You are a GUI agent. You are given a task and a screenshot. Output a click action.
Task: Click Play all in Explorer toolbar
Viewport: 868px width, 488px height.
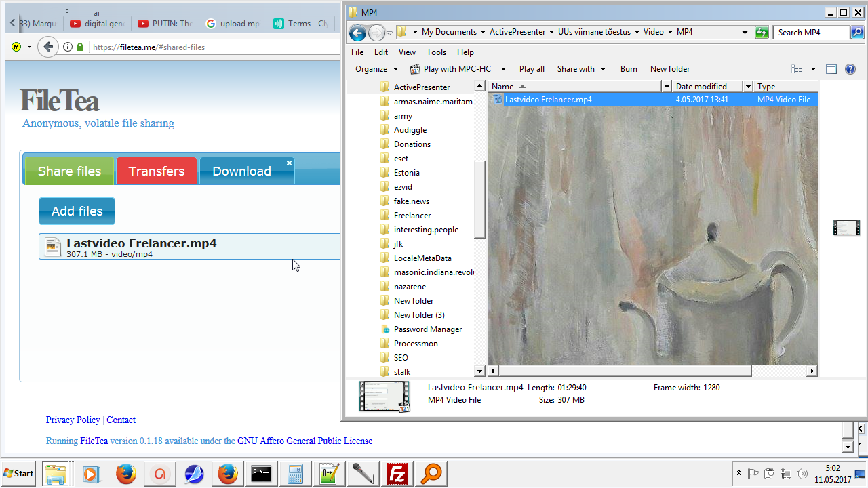coord(532,69)
